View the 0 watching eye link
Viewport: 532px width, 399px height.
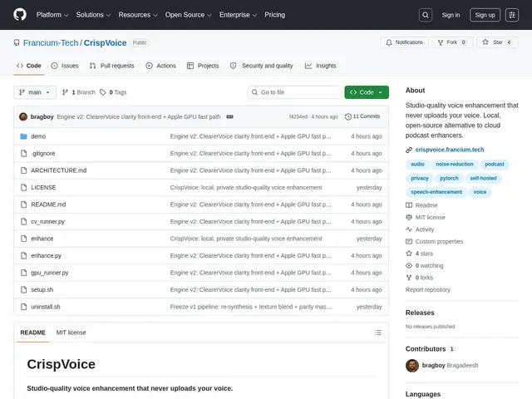tap(425, 266)
